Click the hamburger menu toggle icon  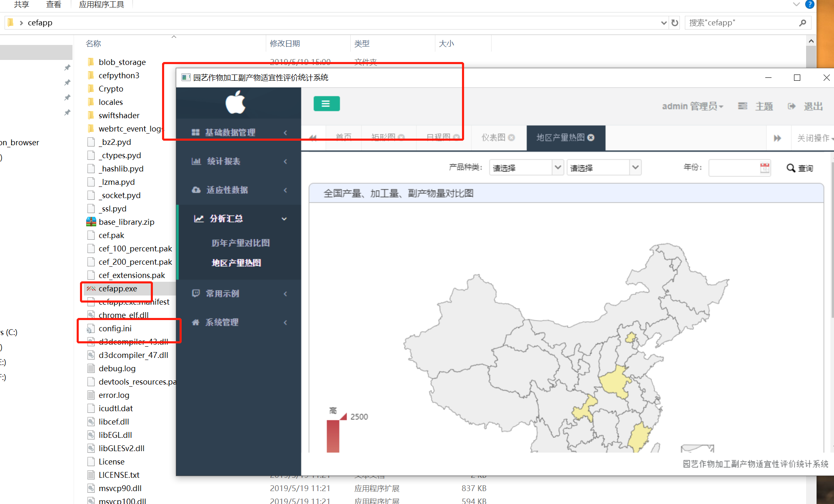[326, 104]
